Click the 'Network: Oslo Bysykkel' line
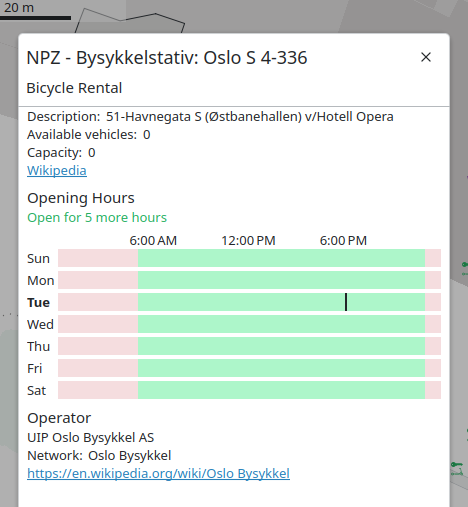The image size is (468, 507). [x=99, y=455]
